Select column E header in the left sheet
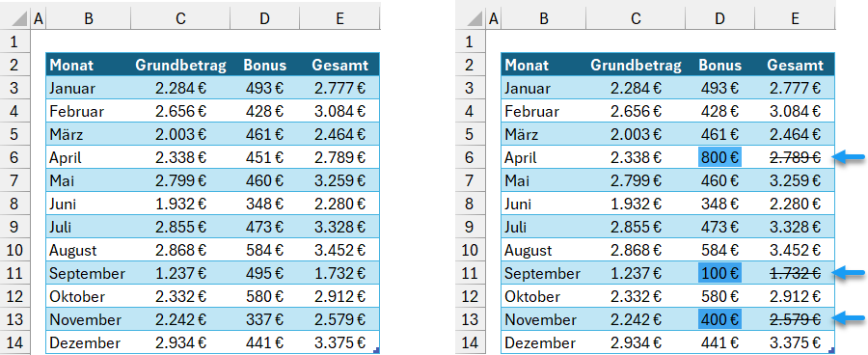 tap(339, 19)
